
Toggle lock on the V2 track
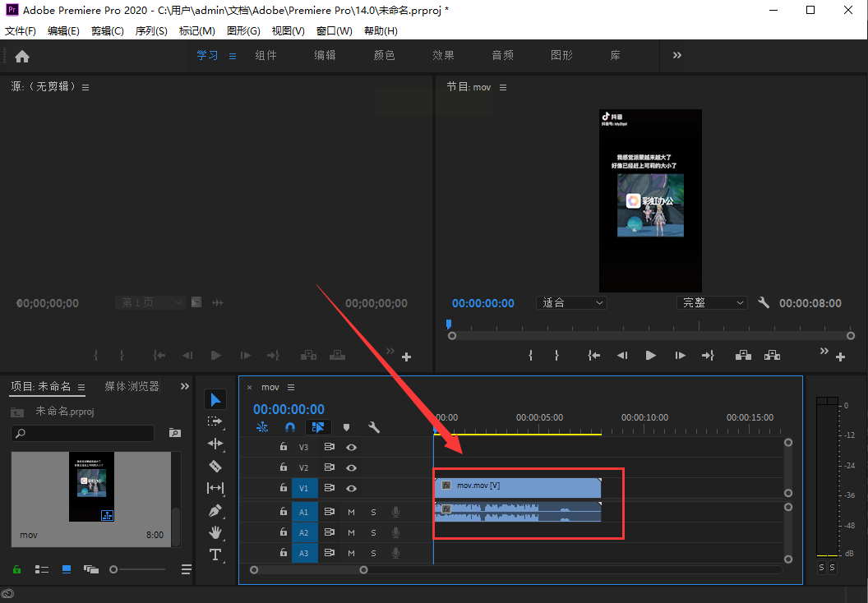284,467
